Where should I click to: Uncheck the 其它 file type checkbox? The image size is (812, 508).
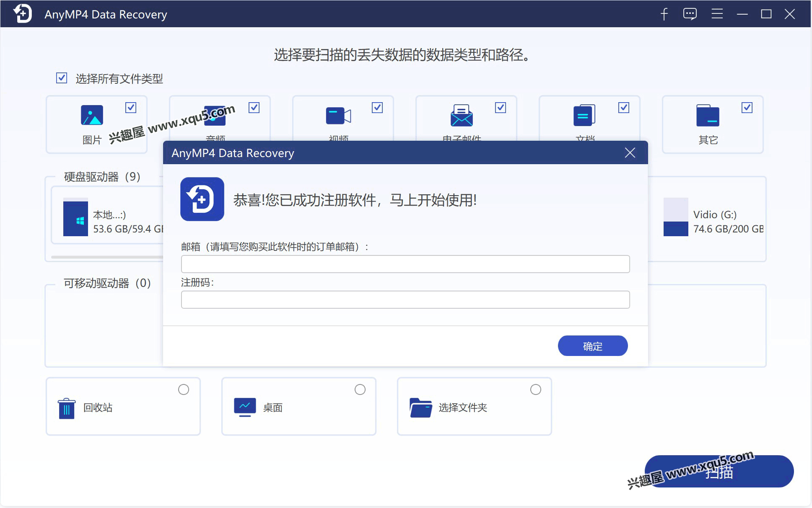coord(747,108)
